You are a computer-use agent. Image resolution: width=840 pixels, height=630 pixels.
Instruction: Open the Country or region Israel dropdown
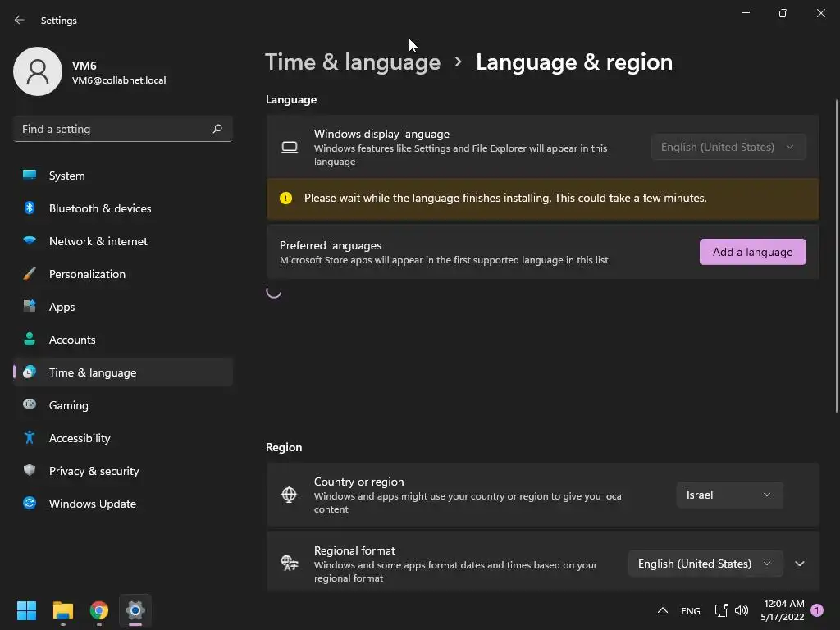click(729, 495)
